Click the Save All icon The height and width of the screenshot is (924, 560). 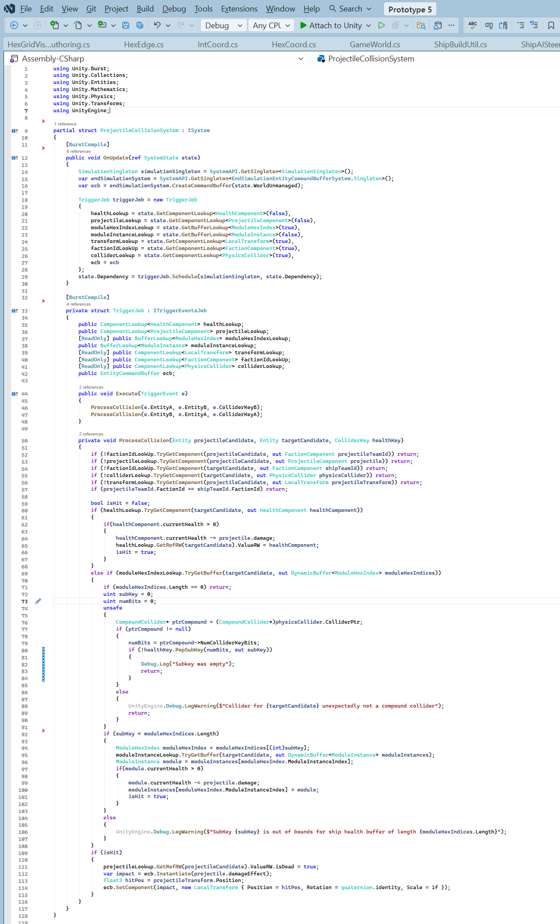click(x=140, y=25)
